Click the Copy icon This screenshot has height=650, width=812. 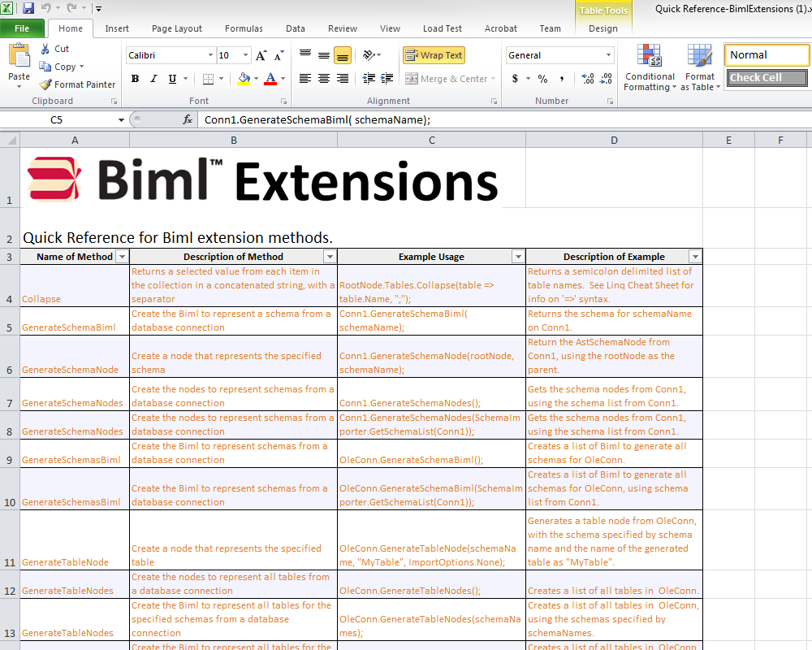tap(45, 67)
